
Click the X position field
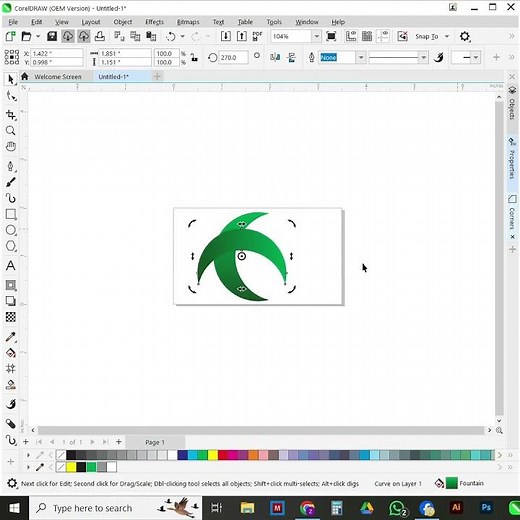tap(57, 53)
